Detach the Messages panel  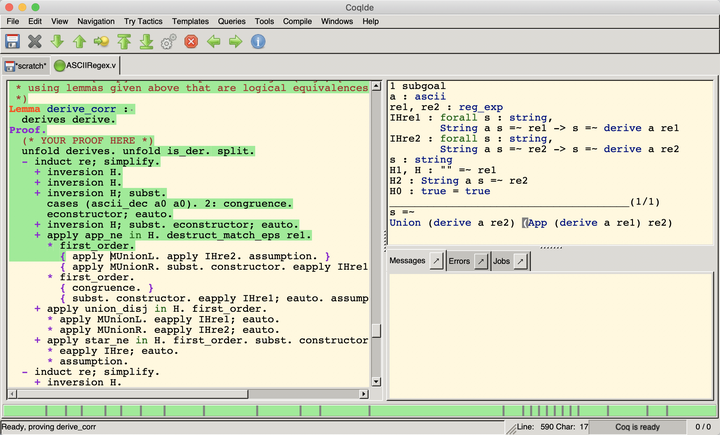436,261
